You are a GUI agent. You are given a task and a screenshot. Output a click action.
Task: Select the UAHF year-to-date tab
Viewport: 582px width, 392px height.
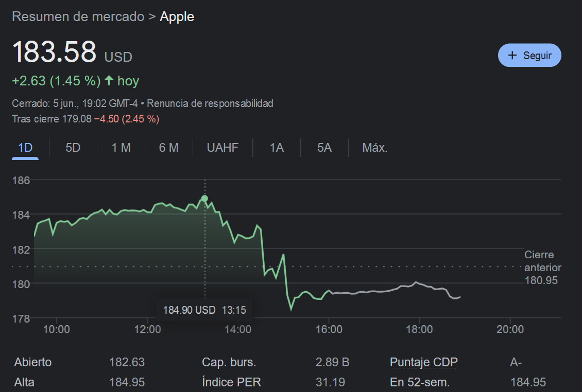[x=222, y=148]
